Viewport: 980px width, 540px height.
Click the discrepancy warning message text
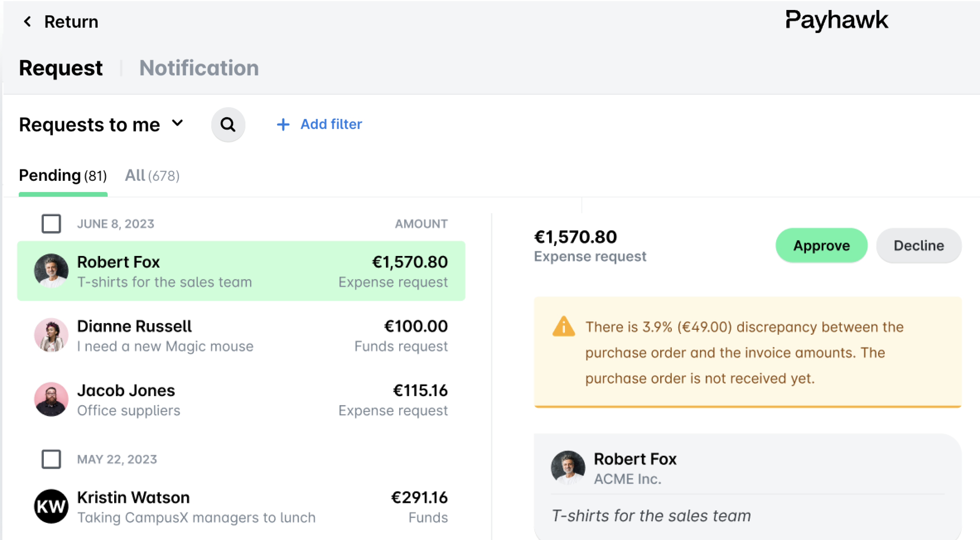[744, 352]
